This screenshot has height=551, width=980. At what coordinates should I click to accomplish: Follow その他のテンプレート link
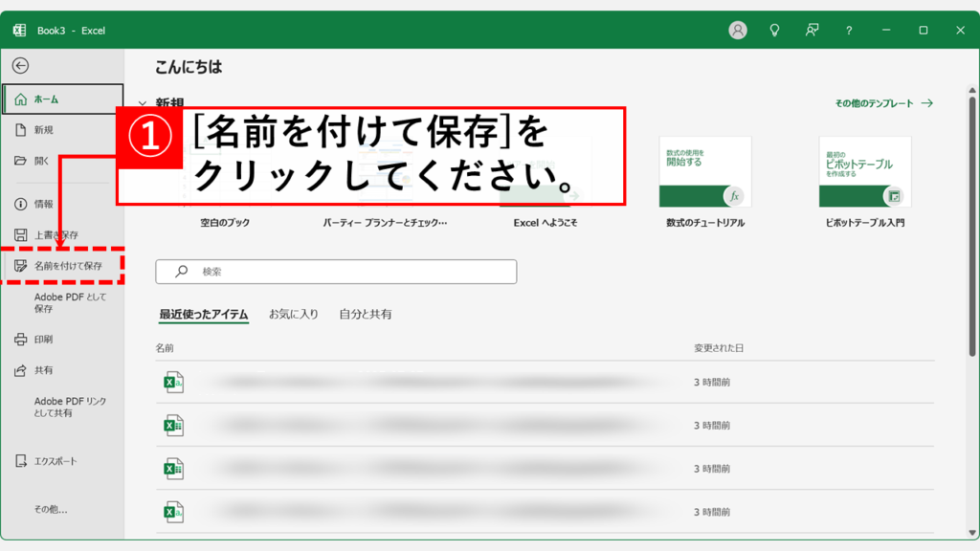click(x=883, y=103)
